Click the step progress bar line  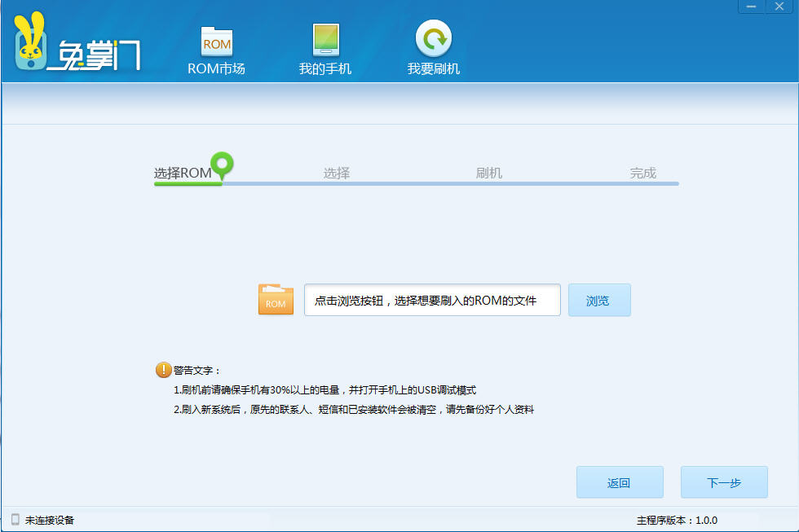click(417, 184)
